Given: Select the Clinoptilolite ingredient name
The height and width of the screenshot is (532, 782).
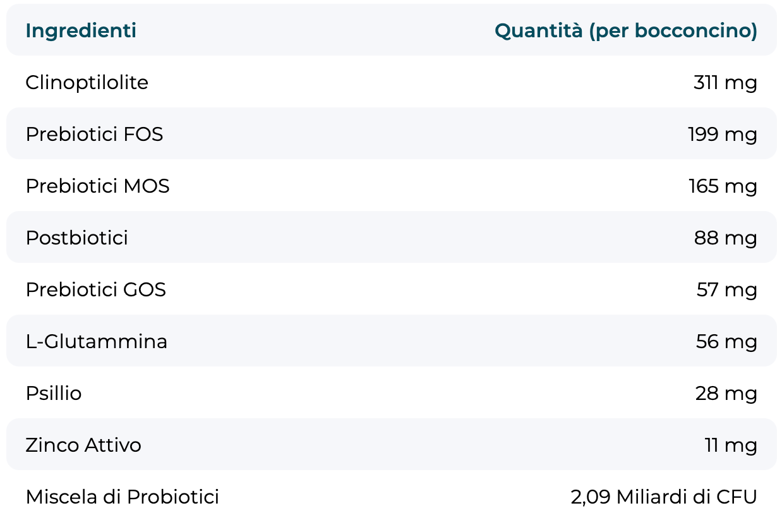Looking at the screenshot, I should click(87, 82).
